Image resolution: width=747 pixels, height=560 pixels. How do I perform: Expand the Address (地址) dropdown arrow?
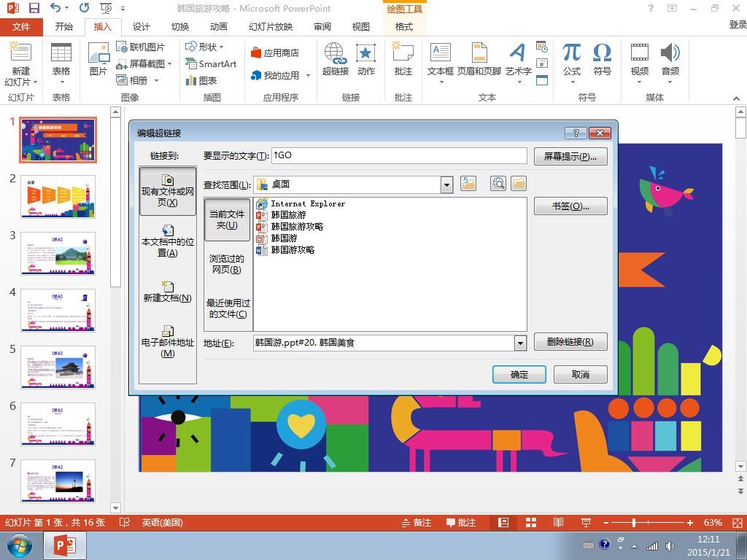[520, 343]
